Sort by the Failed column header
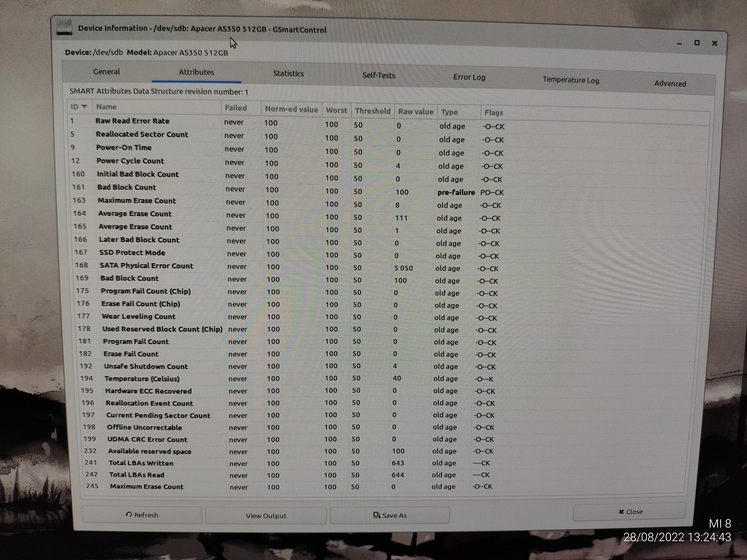 tap(240, 108)
